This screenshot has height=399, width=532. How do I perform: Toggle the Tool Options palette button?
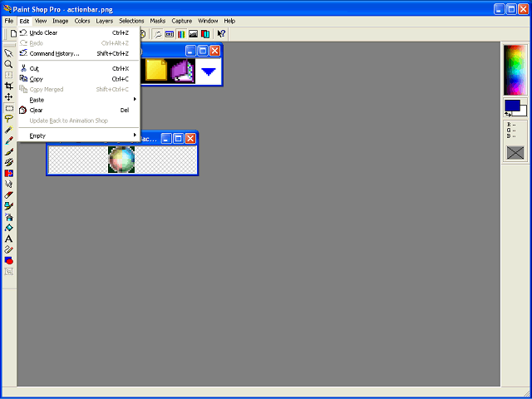point(157,34)
